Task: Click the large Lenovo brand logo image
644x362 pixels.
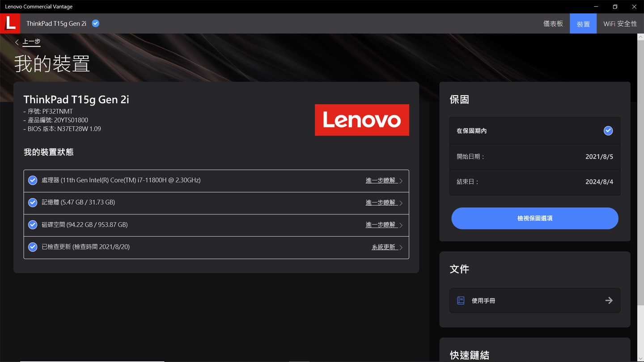Action: [362, 120]
